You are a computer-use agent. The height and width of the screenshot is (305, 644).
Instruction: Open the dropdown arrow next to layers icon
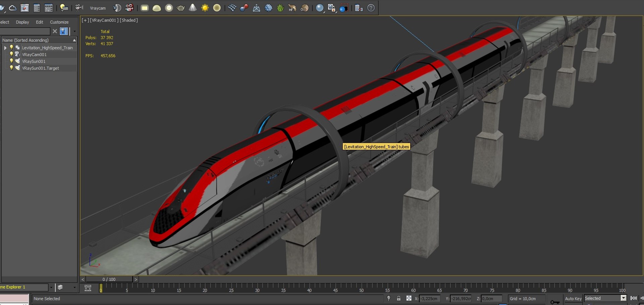[74, 287]
